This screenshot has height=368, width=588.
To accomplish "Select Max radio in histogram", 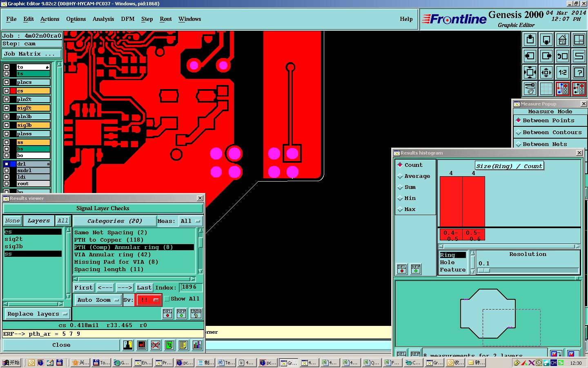I will pos(406,209).
